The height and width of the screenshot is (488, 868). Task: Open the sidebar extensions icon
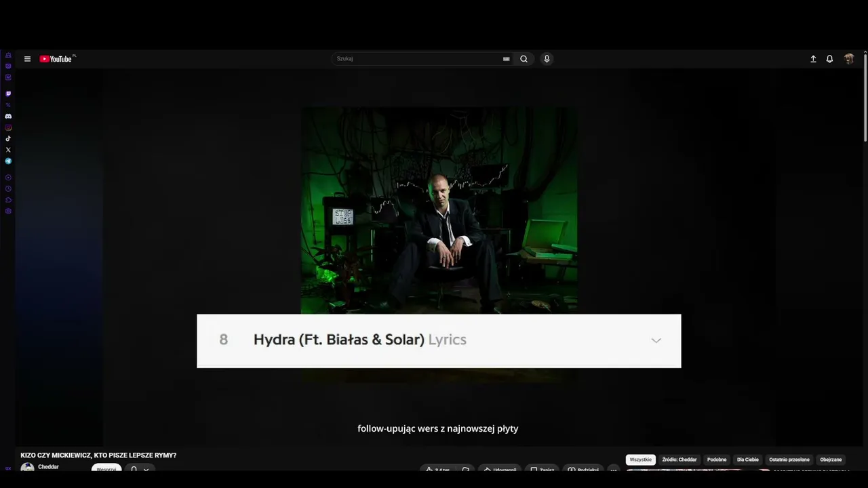pyautogui.click(x=8, y=200)
